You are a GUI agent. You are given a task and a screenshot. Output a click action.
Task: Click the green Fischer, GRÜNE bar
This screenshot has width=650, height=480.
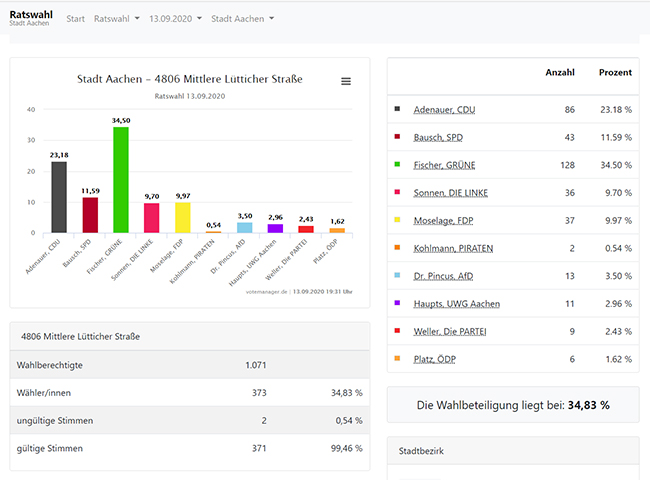click(120, 180)
